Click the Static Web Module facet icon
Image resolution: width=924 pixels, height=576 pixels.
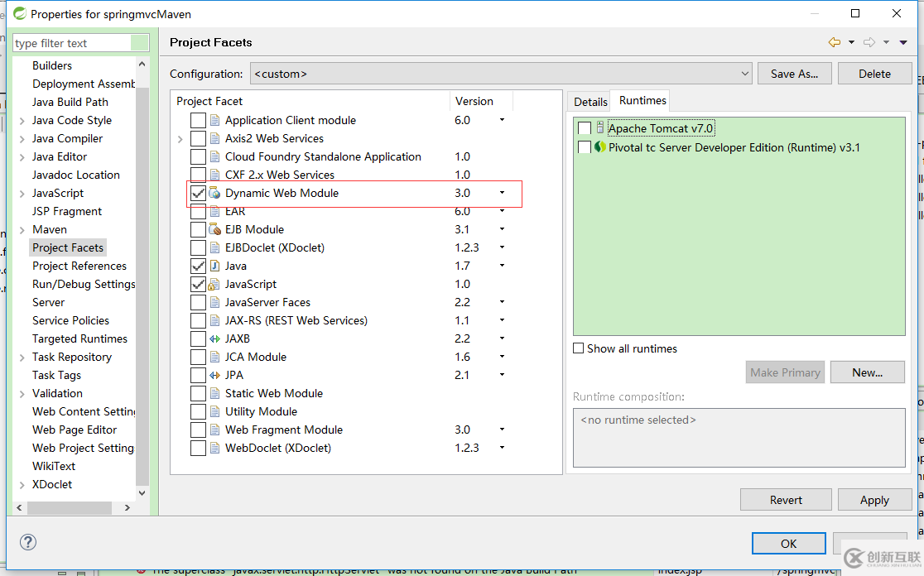215,393
